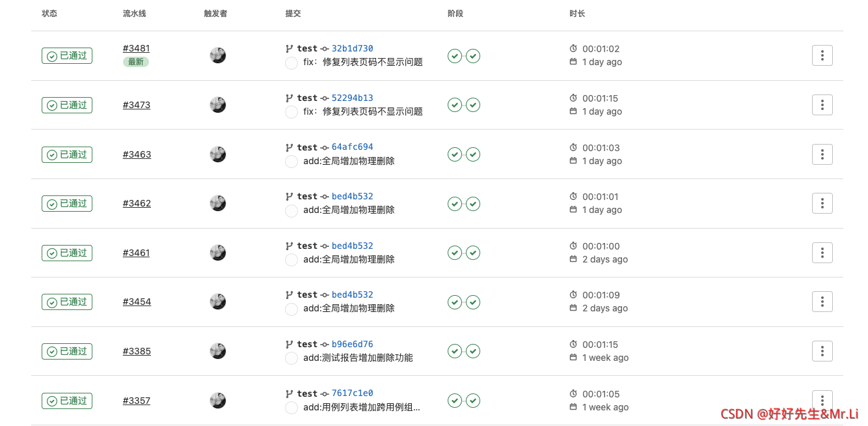Click the 最新 badge under #3481
The height and width of the screenshot is (426, 868).
click(x=136, y=62)
